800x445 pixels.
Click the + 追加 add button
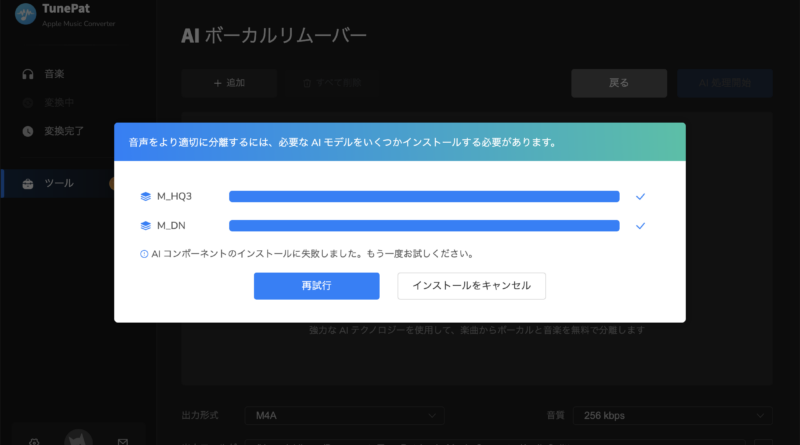pyautogui.click(x=229, y=83)
